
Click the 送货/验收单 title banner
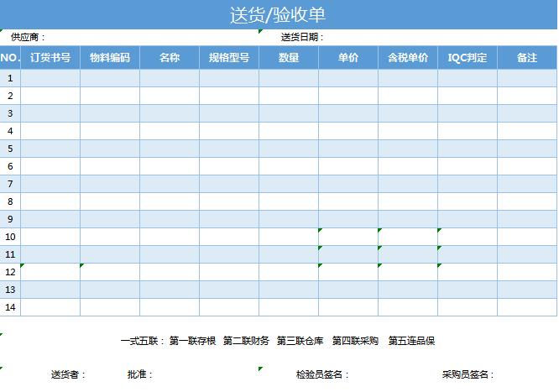pos(278,14)
